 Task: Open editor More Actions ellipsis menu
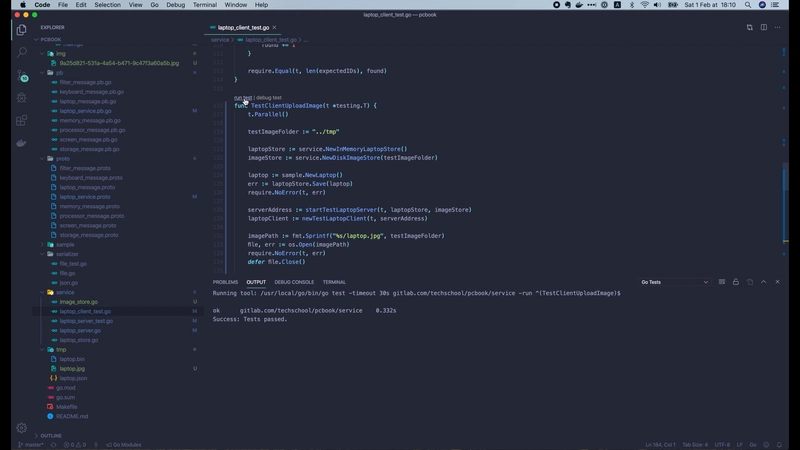coord(777,28)
